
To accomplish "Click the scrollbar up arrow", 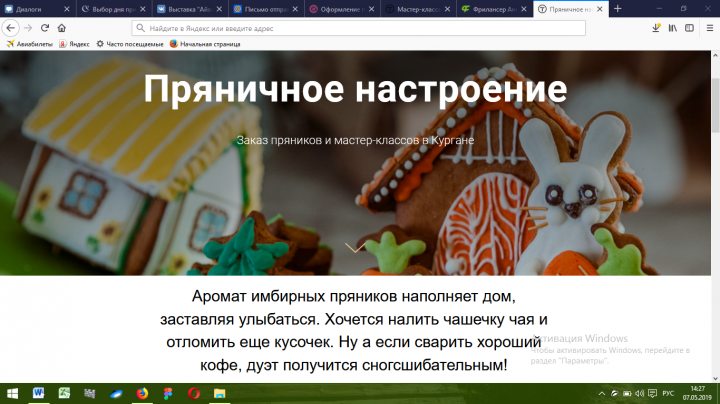I will click(715, 55).
